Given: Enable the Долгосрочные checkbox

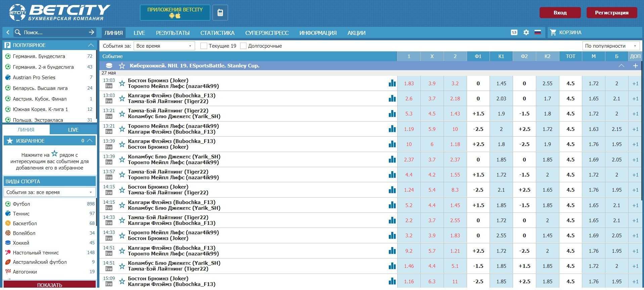Looking at the screenshot, I should click(x=243, y=46).
